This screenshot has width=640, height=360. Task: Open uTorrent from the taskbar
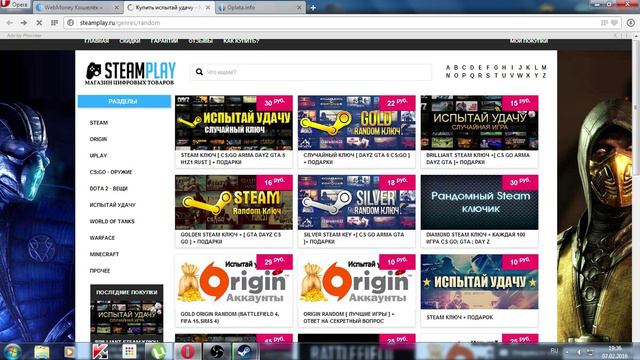coord(158,351)
